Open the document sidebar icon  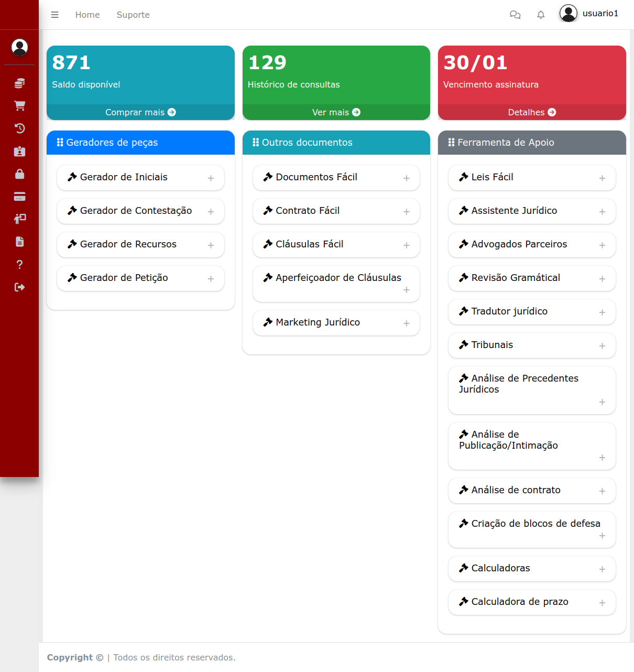point(19,242)
